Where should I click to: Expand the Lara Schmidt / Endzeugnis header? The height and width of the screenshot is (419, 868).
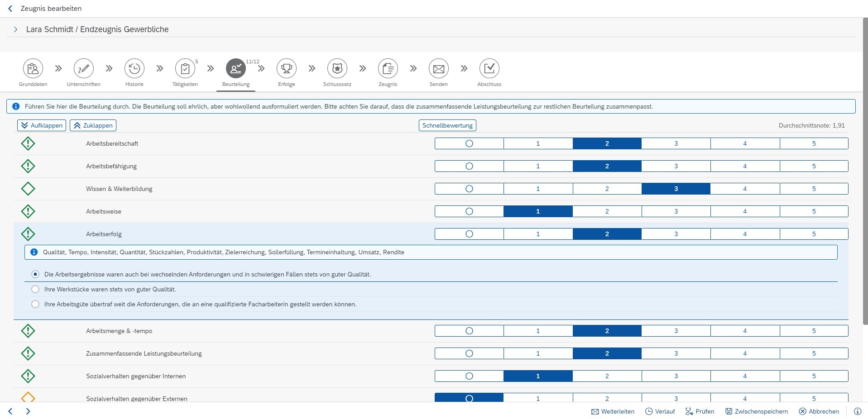click(x=15, y=29)
